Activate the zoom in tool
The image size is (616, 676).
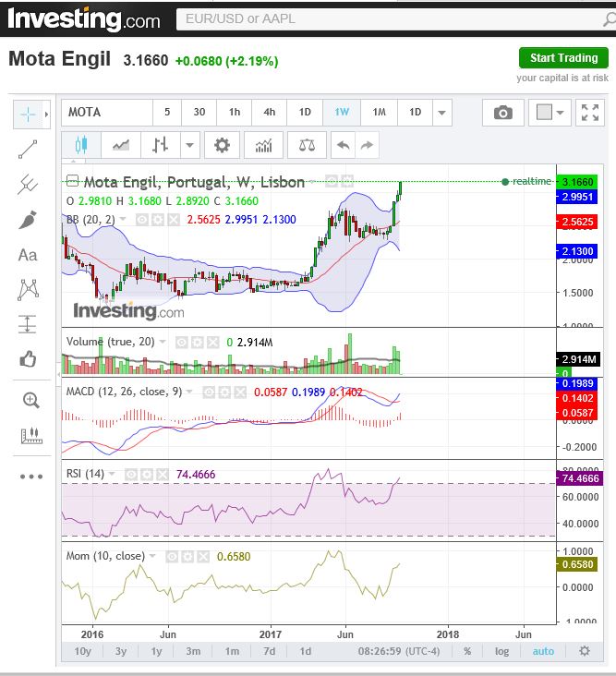click(31, 400)
